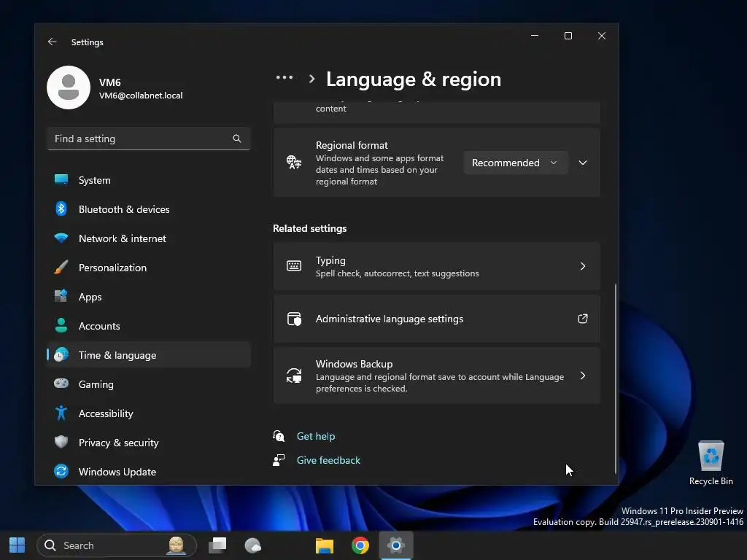Image resolution: width=747 pixels, height=560 pixels.
Task: Open Typing related settings card
Action: coord(436,266)
